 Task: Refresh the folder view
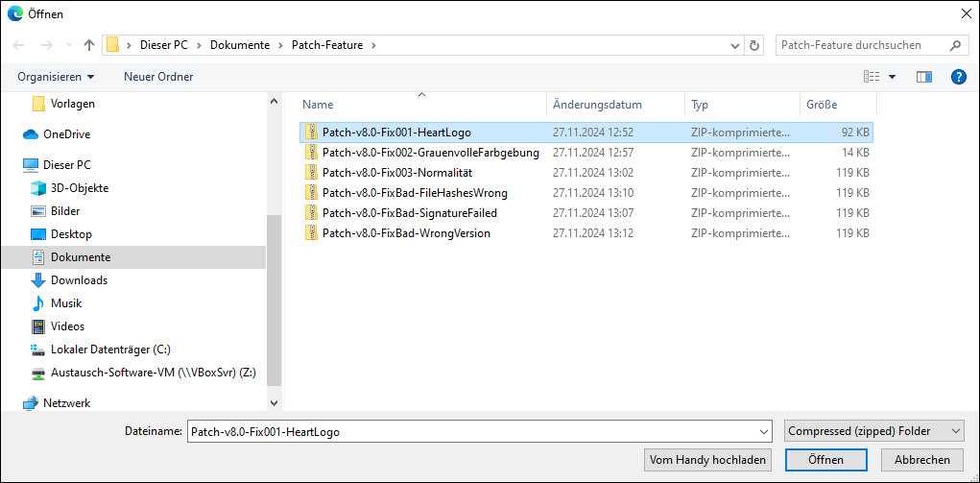pos(754,45)
